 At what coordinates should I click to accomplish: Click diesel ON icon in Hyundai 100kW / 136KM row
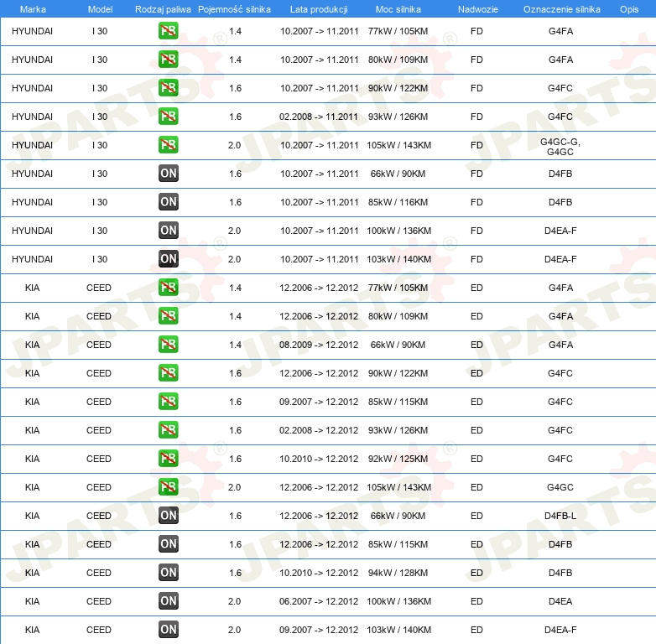tap(168, 230)
